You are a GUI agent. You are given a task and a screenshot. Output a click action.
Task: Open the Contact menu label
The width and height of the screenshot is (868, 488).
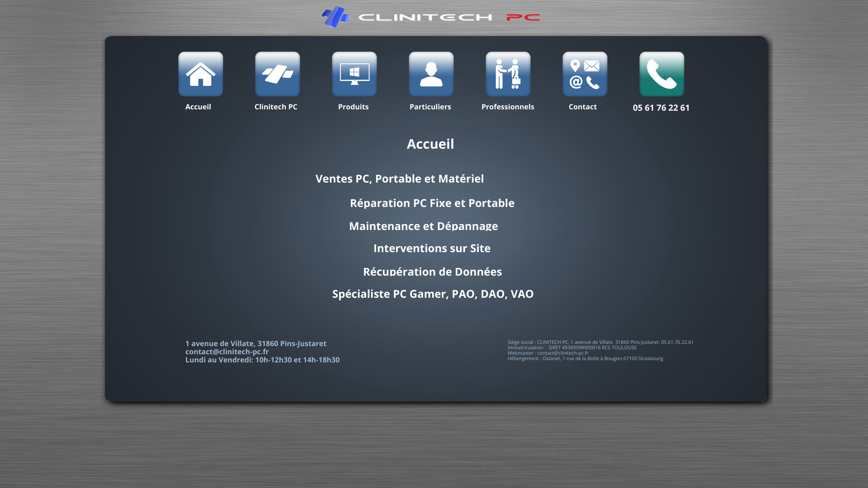point(583,107)
